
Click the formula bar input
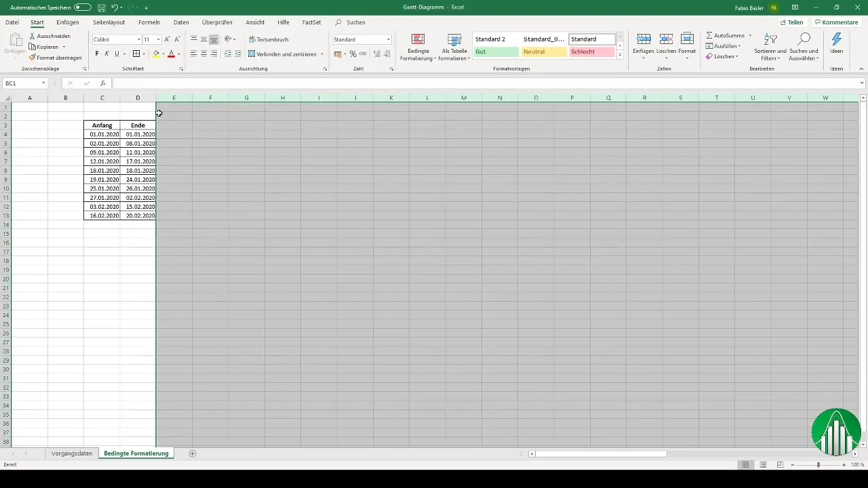485,83
